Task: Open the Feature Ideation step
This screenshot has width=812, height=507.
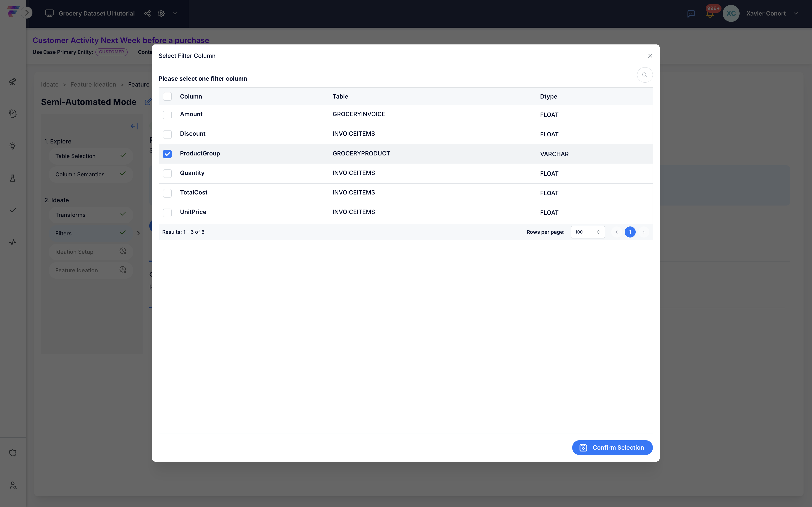Action: tap(91, 270)
